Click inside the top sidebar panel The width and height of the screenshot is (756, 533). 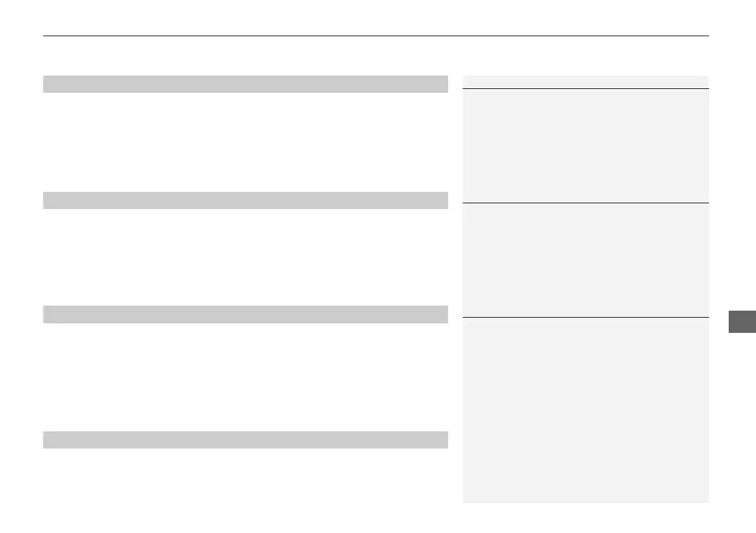(585, 145)
